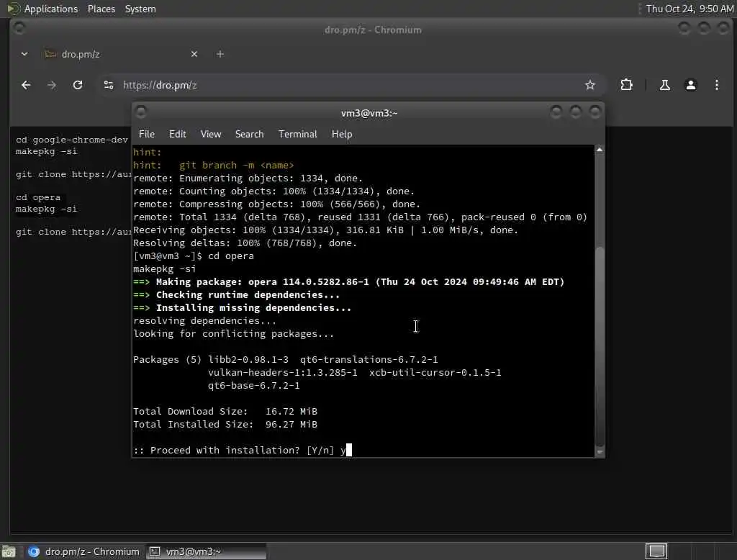The width and height of the screenshot is (737, 560).
Task: Click the 'xcb-util-cursor-0.1.5-1' package name
Action: tap(435, 373)
